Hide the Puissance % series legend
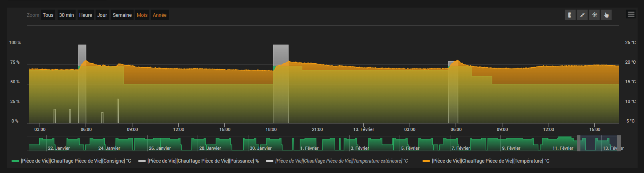 (203, 161)
